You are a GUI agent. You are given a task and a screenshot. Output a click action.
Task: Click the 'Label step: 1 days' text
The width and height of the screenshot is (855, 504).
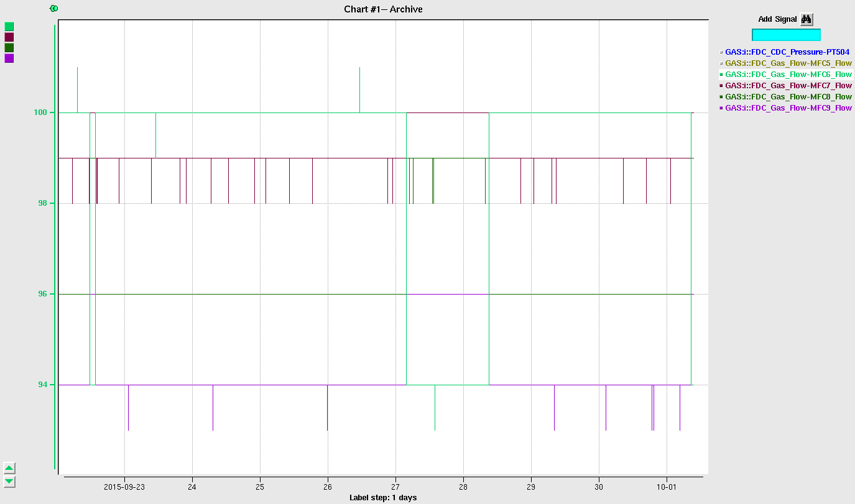[x=383, y=497]
